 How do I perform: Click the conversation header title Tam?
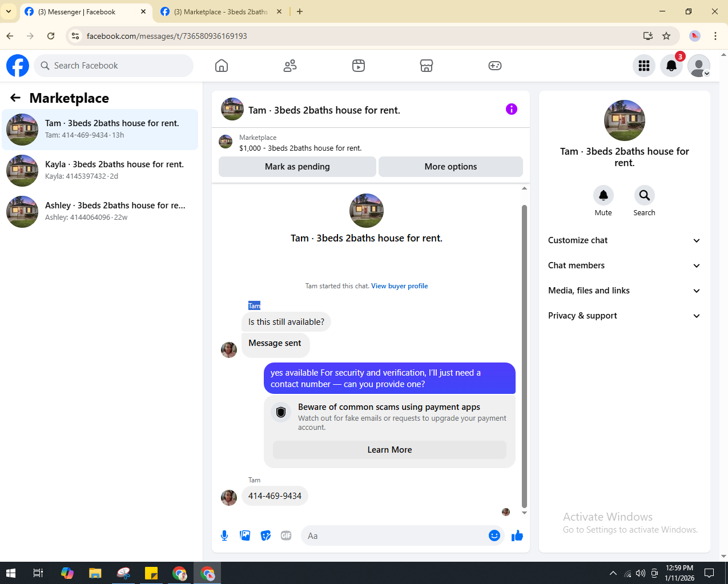(324, 110)
